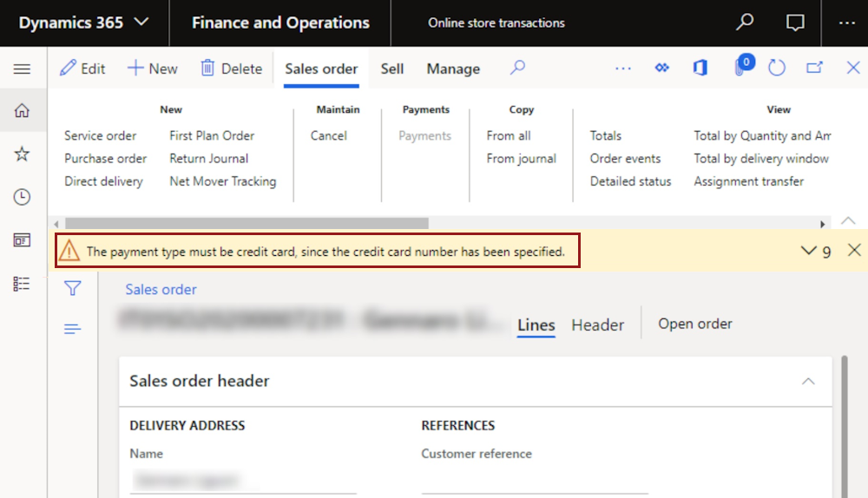The image size is (868, 498).
Task: Open attachments icon with 0 badge
Action: (742, 67)
